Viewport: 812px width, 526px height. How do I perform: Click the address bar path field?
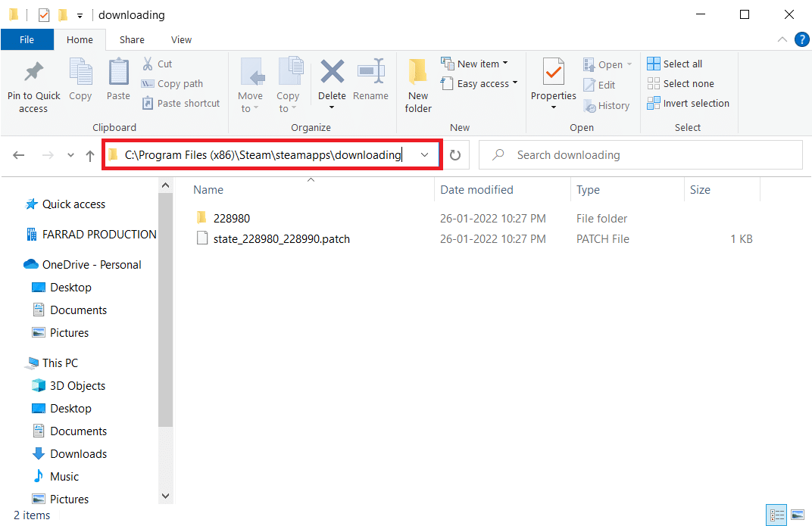tap(263, 154)
